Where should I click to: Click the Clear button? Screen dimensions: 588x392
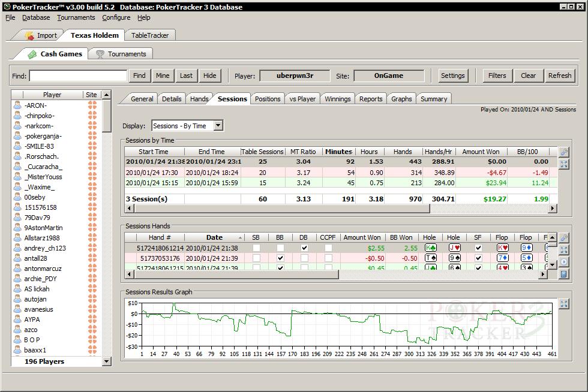pos(529,76)
